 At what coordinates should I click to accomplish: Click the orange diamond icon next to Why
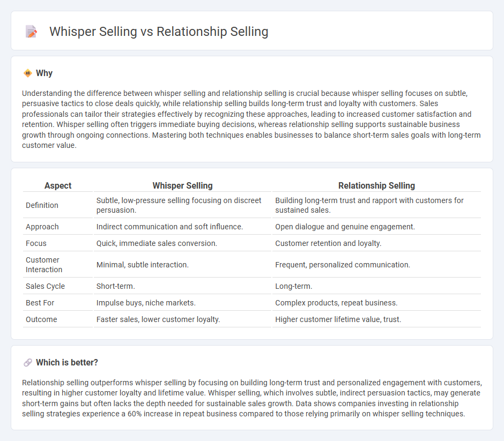tap(28, 73)
